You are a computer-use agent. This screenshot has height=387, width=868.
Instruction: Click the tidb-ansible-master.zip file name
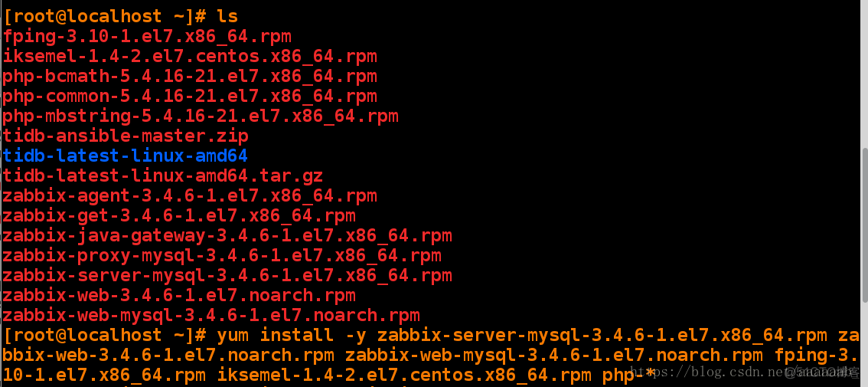tap(126, 136)
